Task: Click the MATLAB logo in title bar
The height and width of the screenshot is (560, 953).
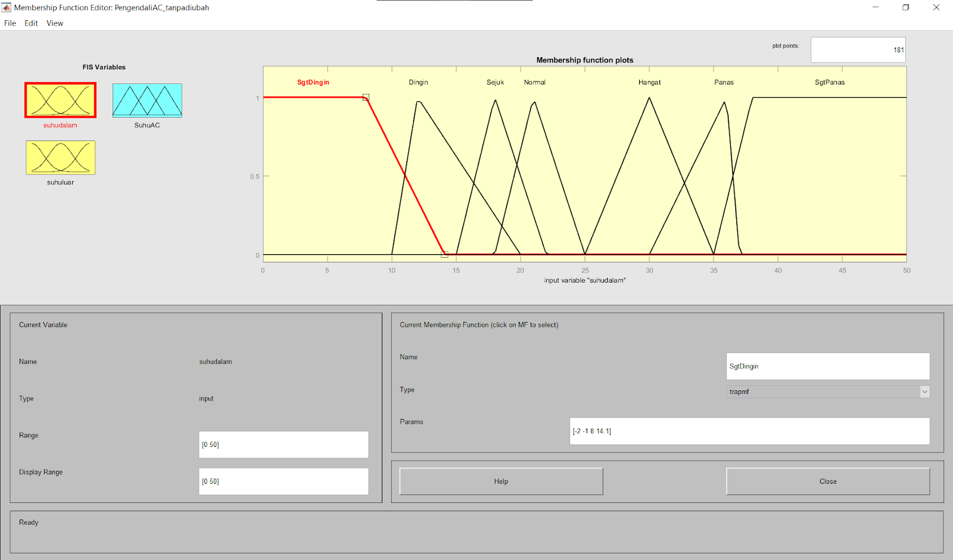Action: (x=6, y=8)
